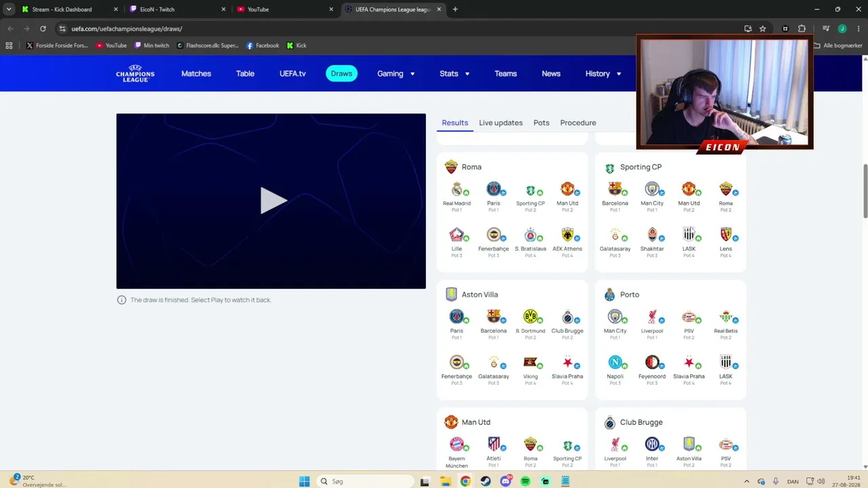Open the Kick bookmark
868x488 pixels.
click(x=296, y=45)
